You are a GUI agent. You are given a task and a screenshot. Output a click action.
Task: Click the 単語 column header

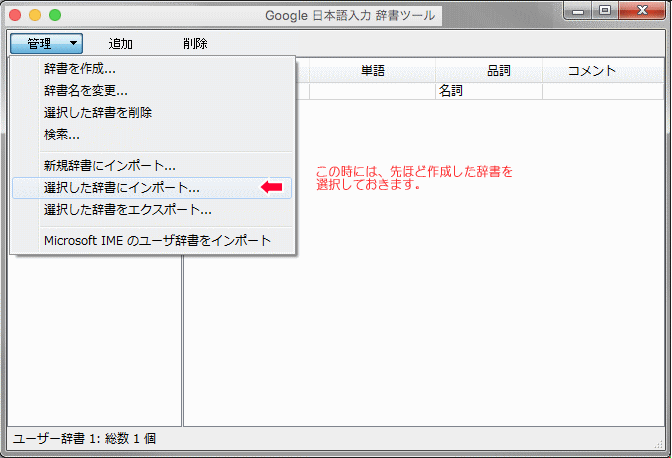(x=372, y=70)
